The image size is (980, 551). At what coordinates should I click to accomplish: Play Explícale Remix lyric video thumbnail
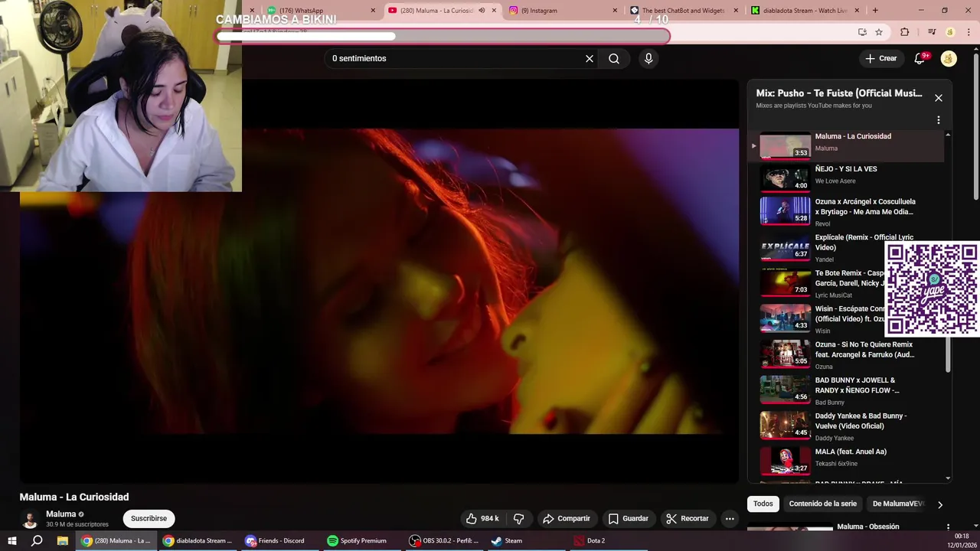pos(785,248)
